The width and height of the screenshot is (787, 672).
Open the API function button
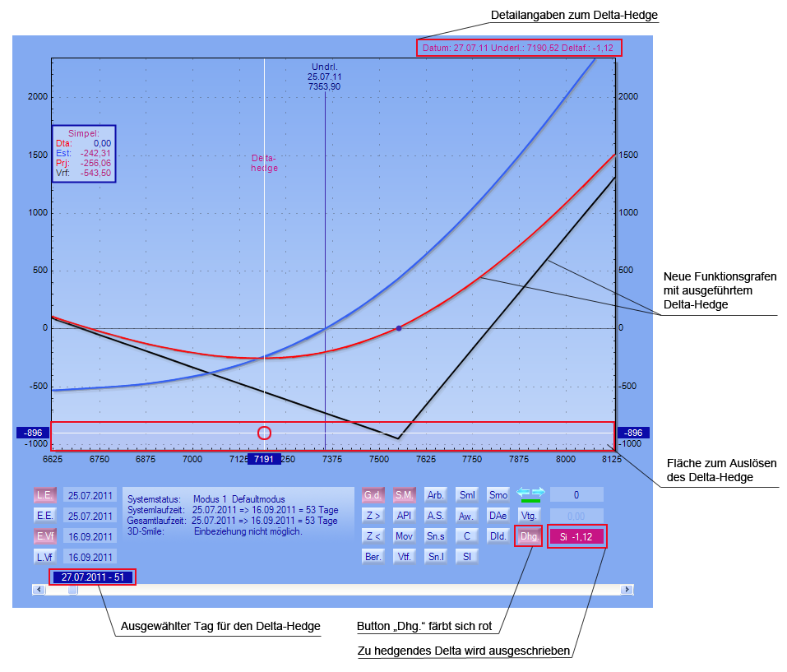pyautogui.click(x=404, y=516)
